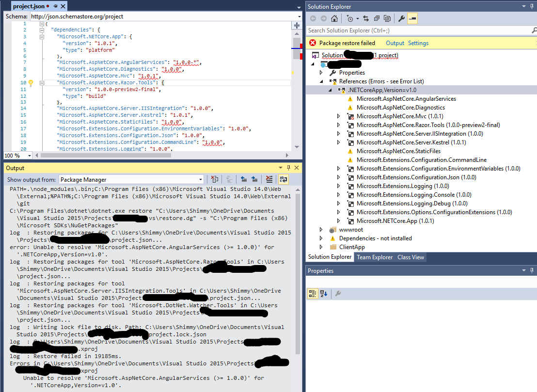Pin the Output window with the pushpin icon
This screenshot has height=392, width=537.
(x=289, y=168)
